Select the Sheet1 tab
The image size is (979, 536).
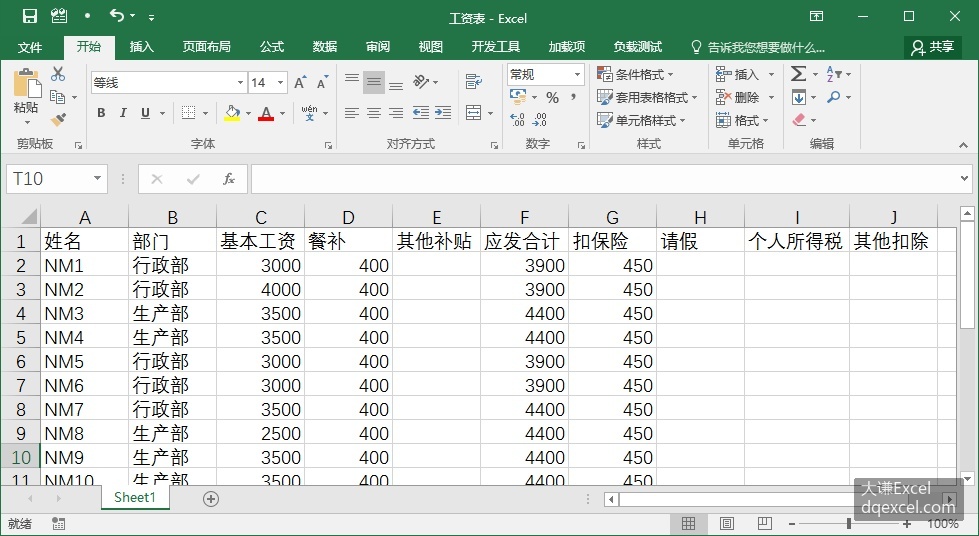click(135, 498)
